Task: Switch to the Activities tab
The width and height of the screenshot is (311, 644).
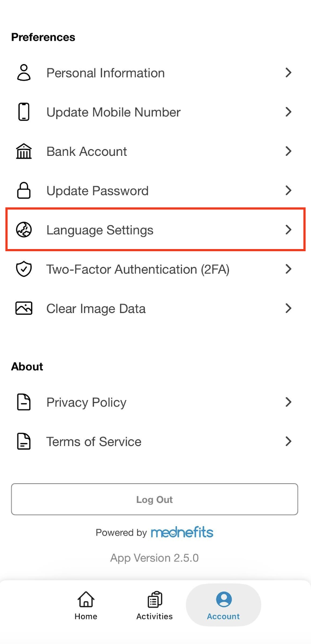Action: 155,605
